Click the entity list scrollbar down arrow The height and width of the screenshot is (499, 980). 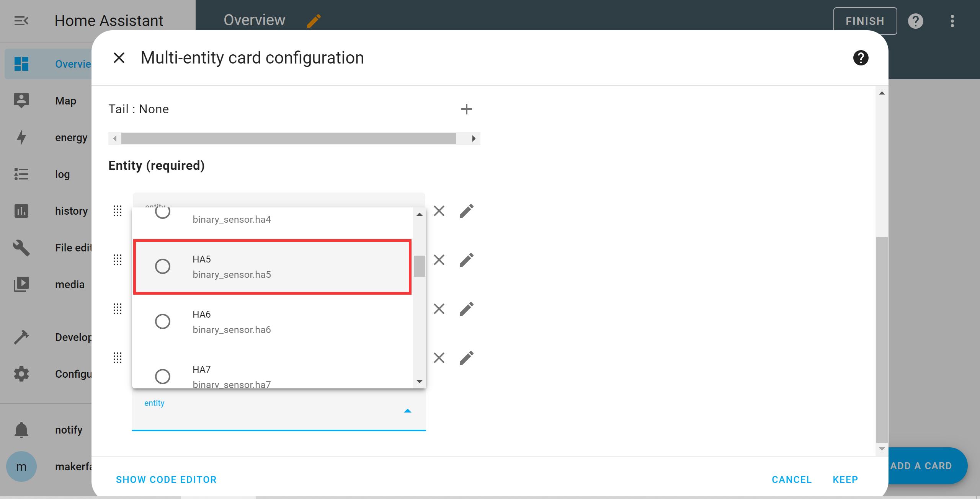tap(420, 381)
